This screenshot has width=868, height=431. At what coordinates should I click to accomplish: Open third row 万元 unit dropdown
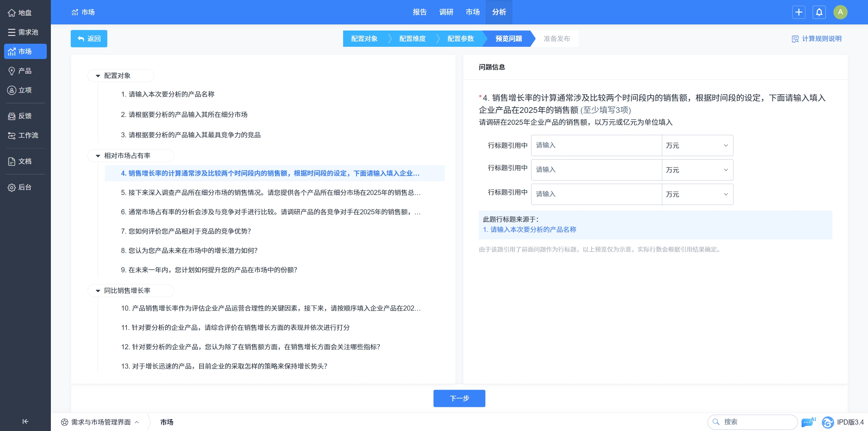click(x=697, y=194)
